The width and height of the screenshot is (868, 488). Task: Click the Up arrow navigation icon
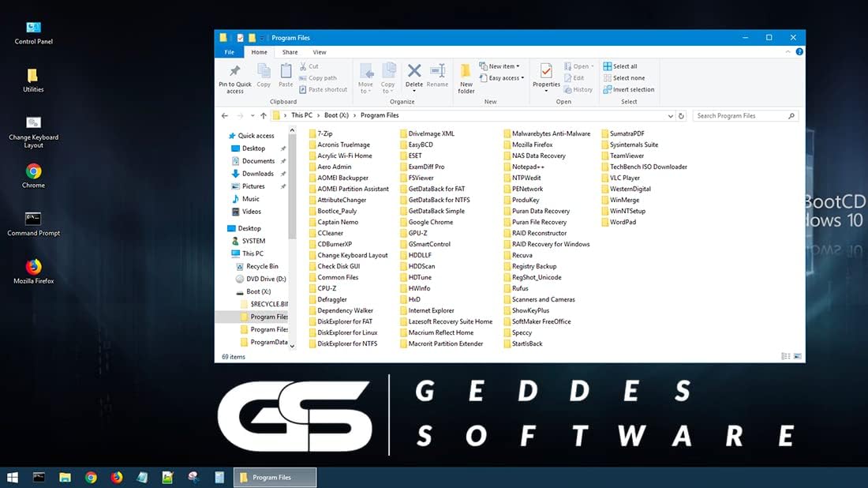tap(264, 116)
